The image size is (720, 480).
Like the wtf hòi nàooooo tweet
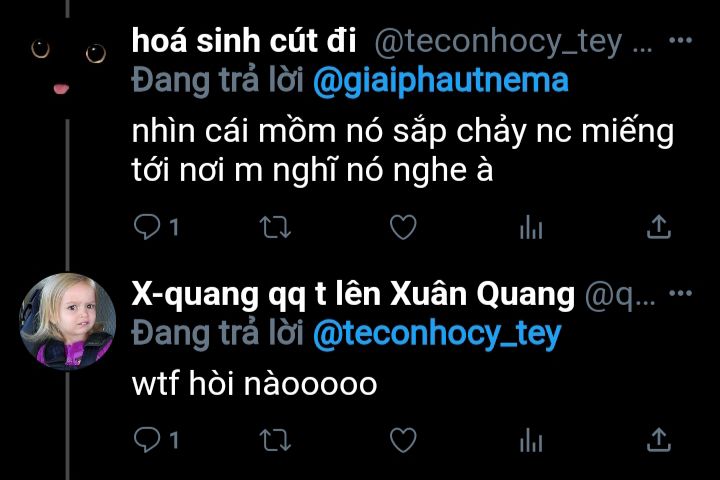[x=403, y=440]
